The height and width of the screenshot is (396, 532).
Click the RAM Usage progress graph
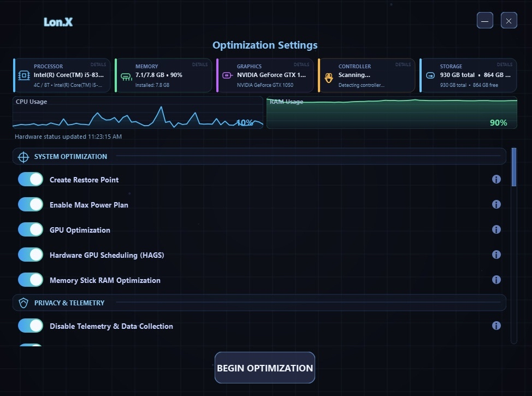[391, 113]
